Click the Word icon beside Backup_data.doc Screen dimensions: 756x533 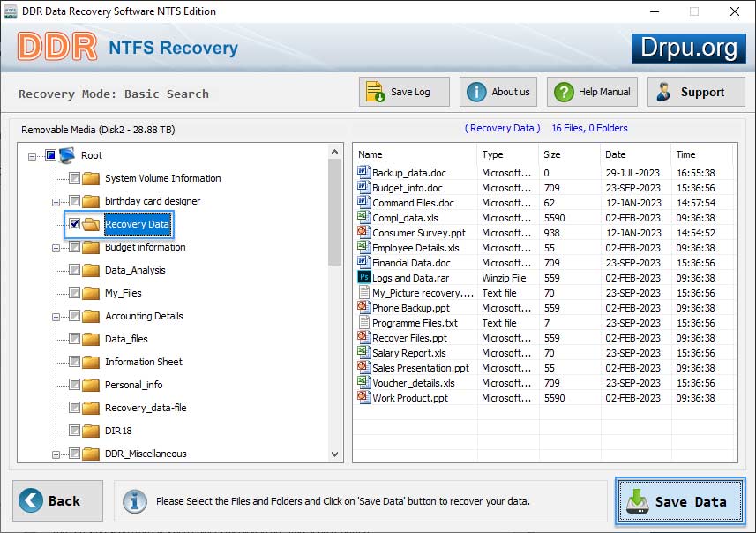(x=363, y=172)
